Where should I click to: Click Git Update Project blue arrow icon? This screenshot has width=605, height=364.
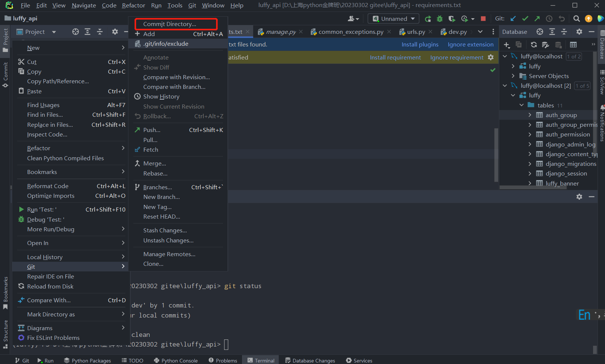tap(513, 19)
